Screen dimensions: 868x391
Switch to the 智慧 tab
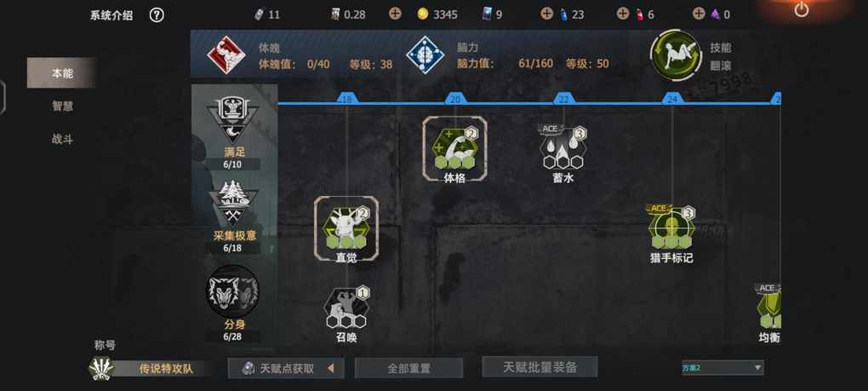[63, 106]
